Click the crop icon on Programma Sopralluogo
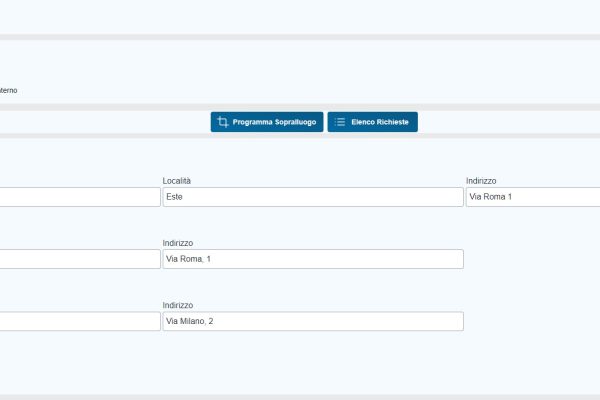The width and height of the screenshot is (600, 400). 223,122
